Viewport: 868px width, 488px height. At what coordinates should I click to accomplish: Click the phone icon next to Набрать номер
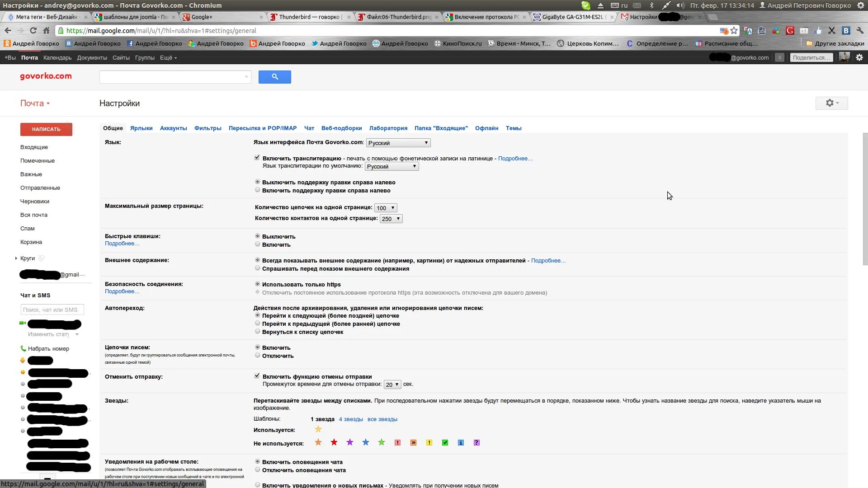point(23,348)
